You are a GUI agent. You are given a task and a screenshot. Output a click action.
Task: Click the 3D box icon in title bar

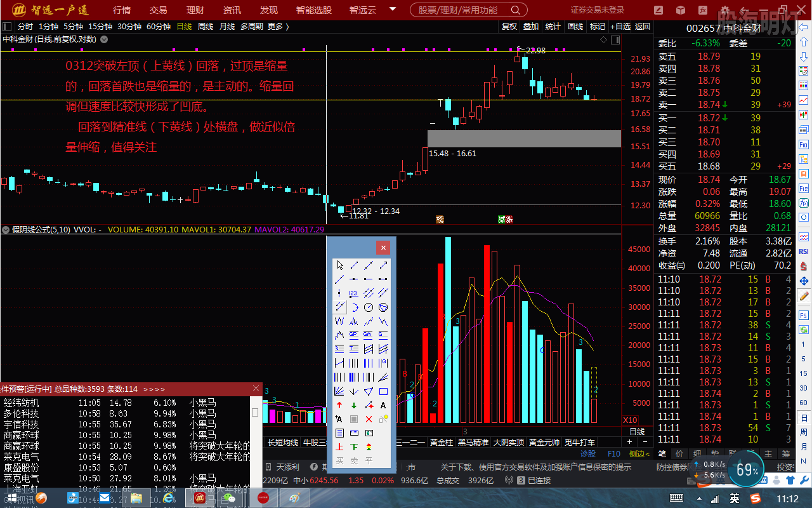point(681,10)
